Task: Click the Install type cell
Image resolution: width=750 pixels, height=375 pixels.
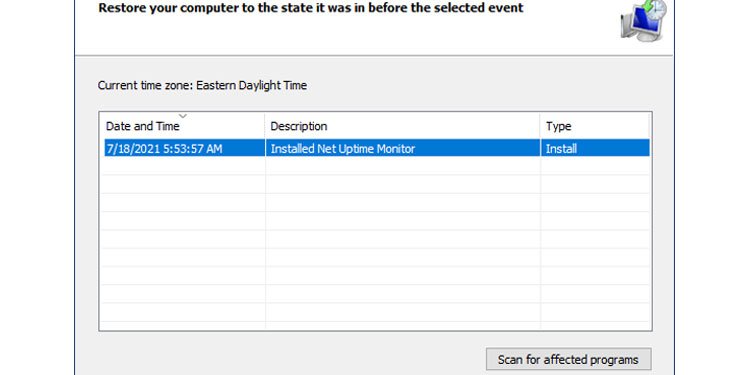Action: (595, 148)
